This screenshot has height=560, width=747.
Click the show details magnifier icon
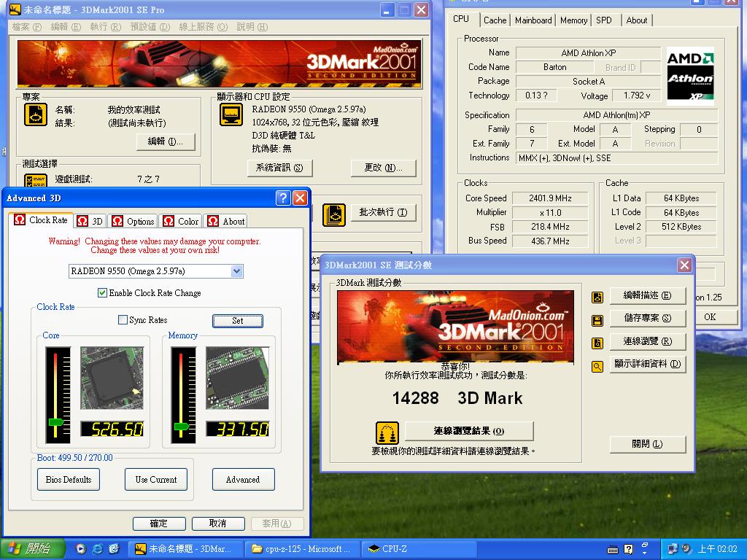[597, 366]
